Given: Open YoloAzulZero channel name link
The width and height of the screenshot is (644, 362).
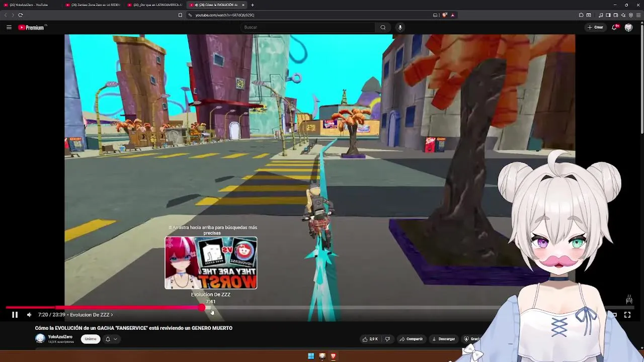Looking at the screenshot, I should coord(60,336).
